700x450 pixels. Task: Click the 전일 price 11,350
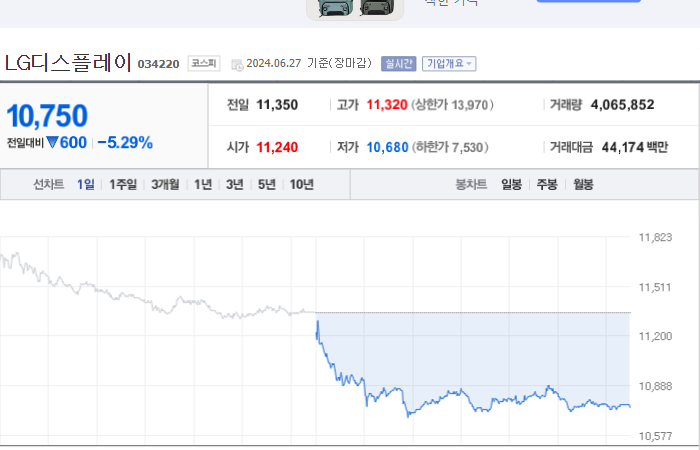tap(277, 105)
